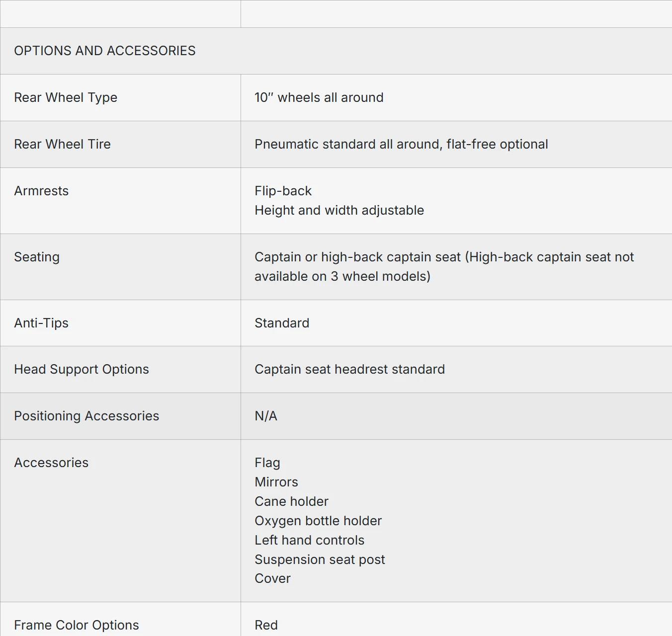Click the Flip-back armrest value

[x=283, y=191]
